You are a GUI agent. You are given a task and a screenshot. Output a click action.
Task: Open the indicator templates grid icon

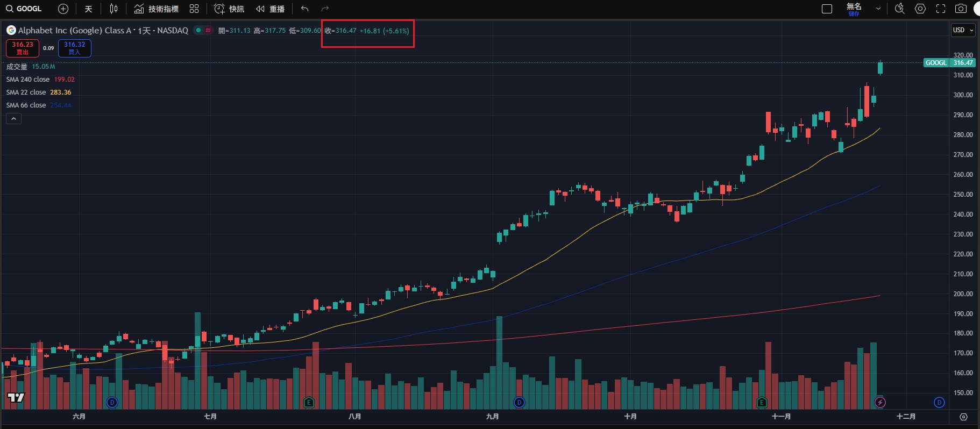pyautogui.click(x=194, y=9)
